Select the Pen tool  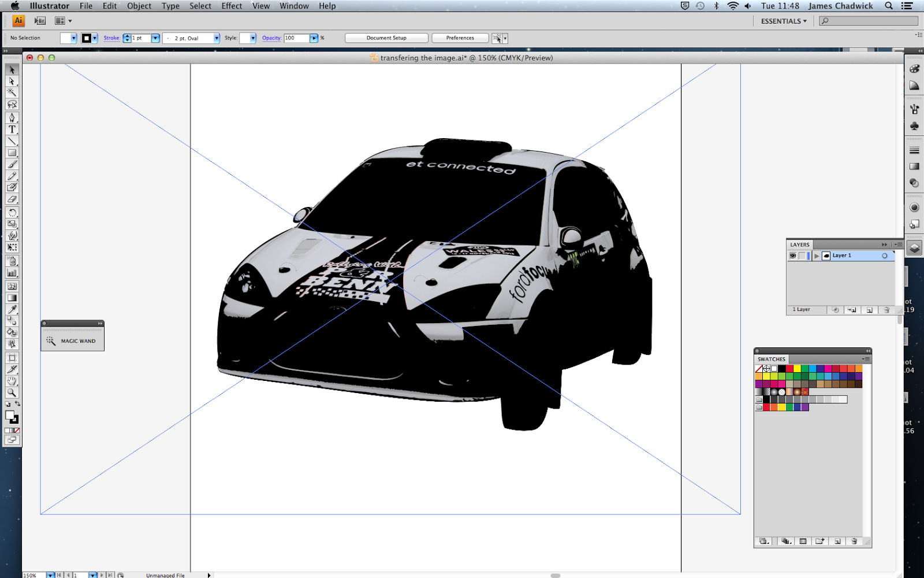(12, 117)
